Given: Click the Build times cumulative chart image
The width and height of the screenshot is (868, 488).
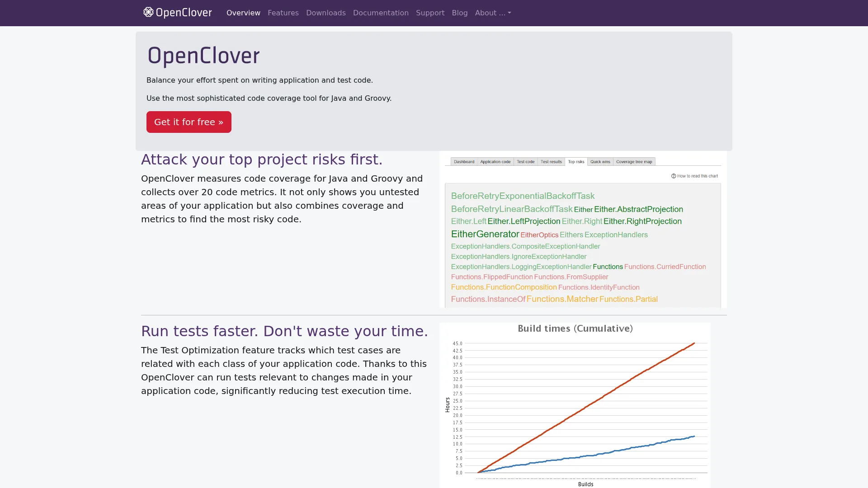Looking at the screenshot, I should coord(575,405).
